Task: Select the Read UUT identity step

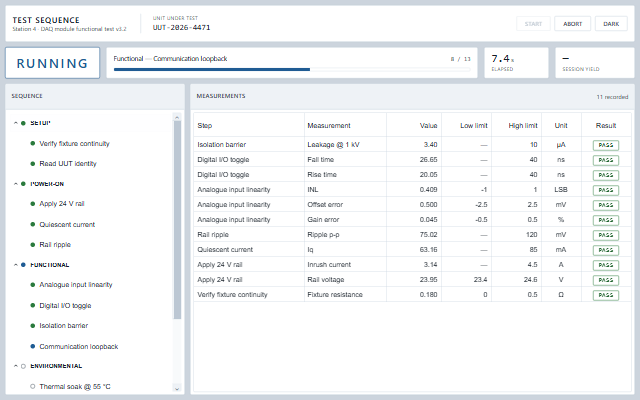Action: pyautogui.click(x=68, y=164)
